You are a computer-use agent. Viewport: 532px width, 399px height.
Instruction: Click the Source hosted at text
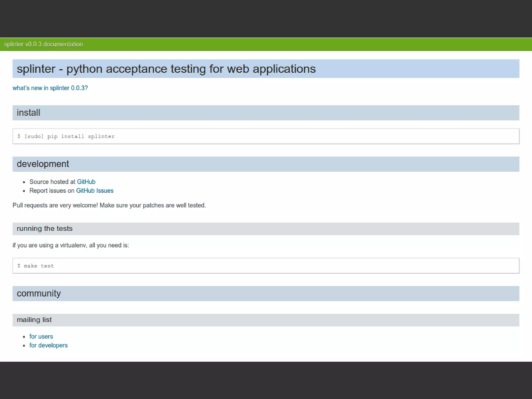[52, 182]
